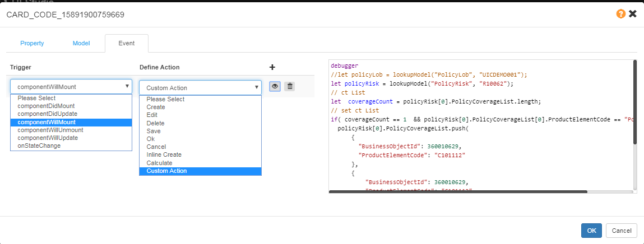Switch to the Property tab
This screenshot has width=644, height=244.
coord(32,43)
